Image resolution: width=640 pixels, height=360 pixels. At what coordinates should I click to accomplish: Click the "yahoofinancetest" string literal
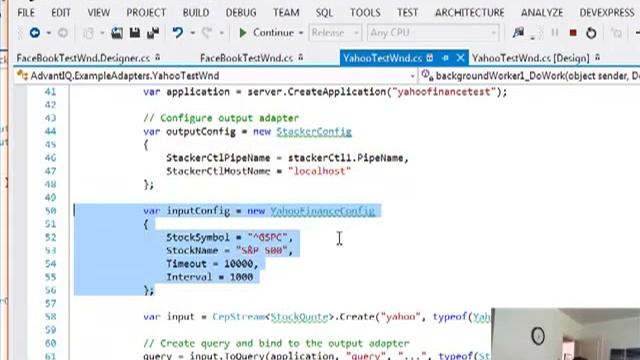444,92
